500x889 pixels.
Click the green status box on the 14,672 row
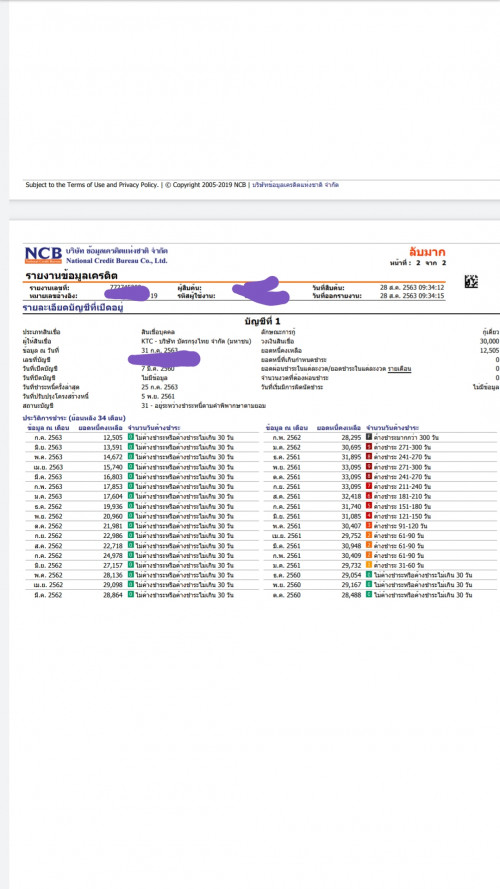click(130, 457)
